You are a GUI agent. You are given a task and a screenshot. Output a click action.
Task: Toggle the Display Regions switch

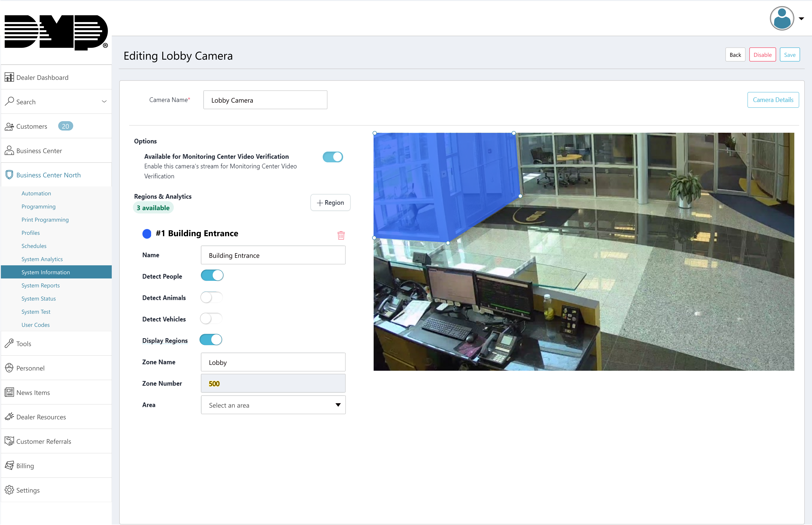click(211, 340)
